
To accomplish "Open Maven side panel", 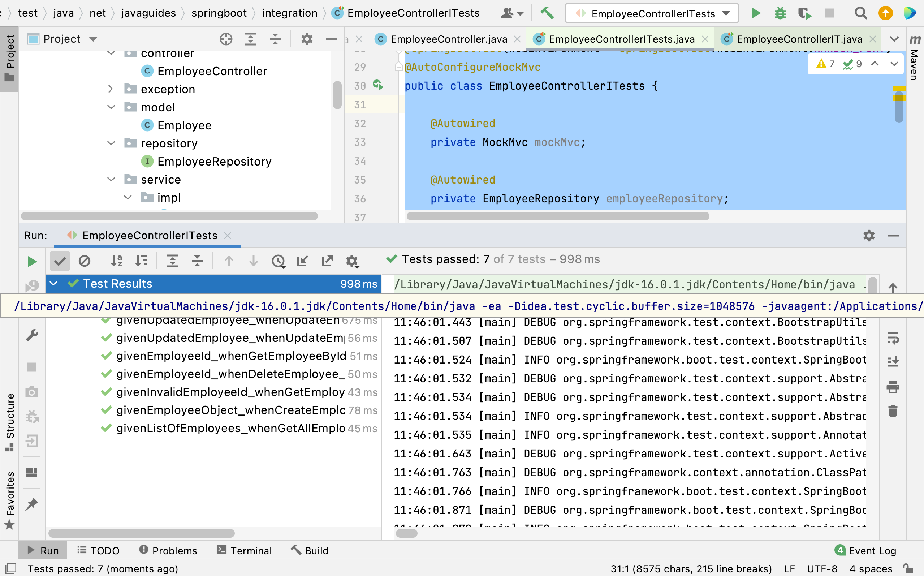I will pyautogui.click(x=915, y=57).
